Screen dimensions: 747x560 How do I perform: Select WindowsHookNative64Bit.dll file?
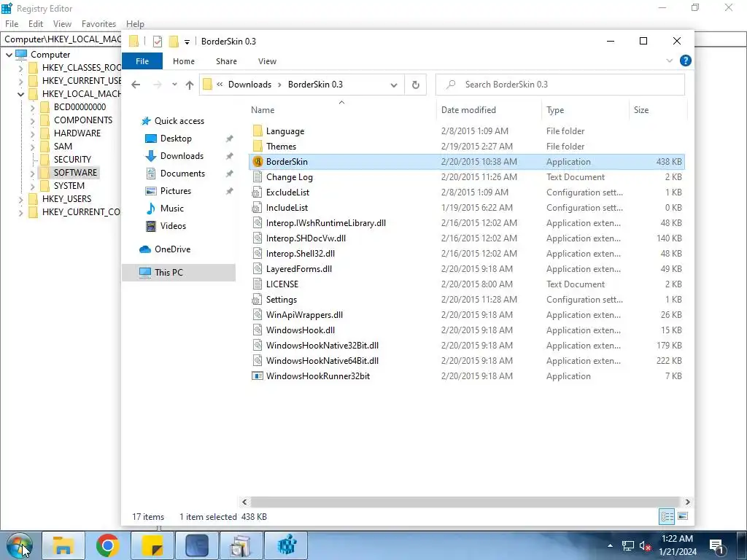coord(322,360)
